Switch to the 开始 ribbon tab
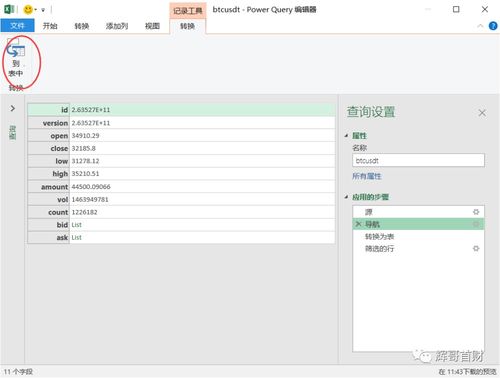This screenshot has height=378, width=500. pos(50,26)
